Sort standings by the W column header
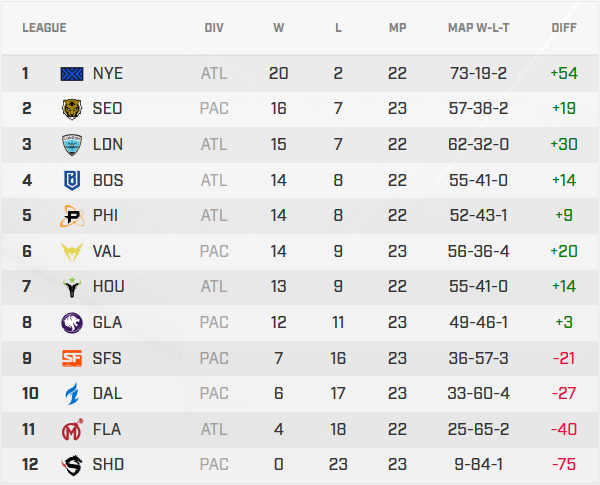 [278, 28]
